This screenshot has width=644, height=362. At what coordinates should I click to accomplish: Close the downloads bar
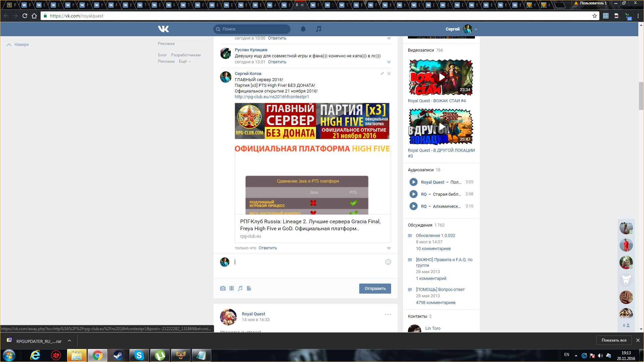[x=638, y=340]
